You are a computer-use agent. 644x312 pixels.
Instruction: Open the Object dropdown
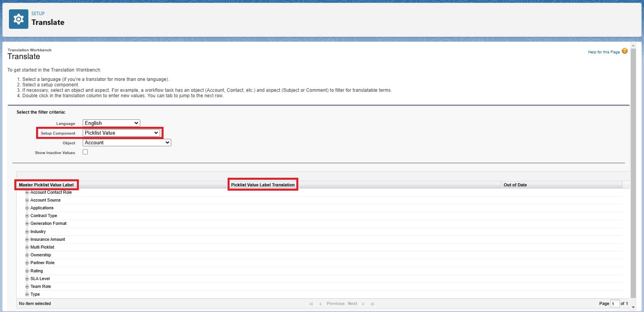tap(127, 143)
